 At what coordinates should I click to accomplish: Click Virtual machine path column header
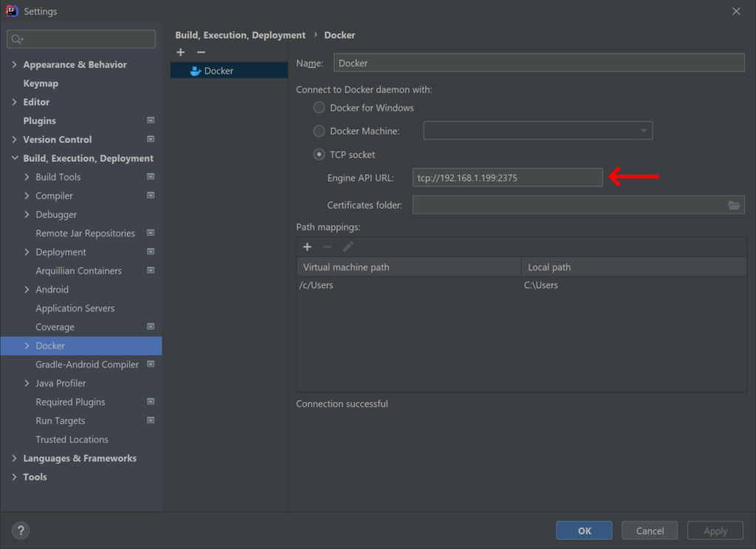(x=409, y=267)
